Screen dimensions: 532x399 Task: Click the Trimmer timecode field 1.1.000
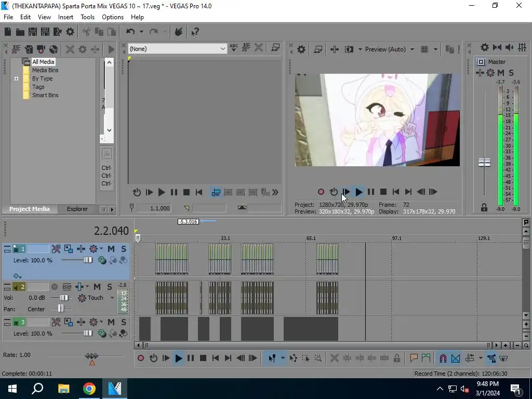click(154, 208)
